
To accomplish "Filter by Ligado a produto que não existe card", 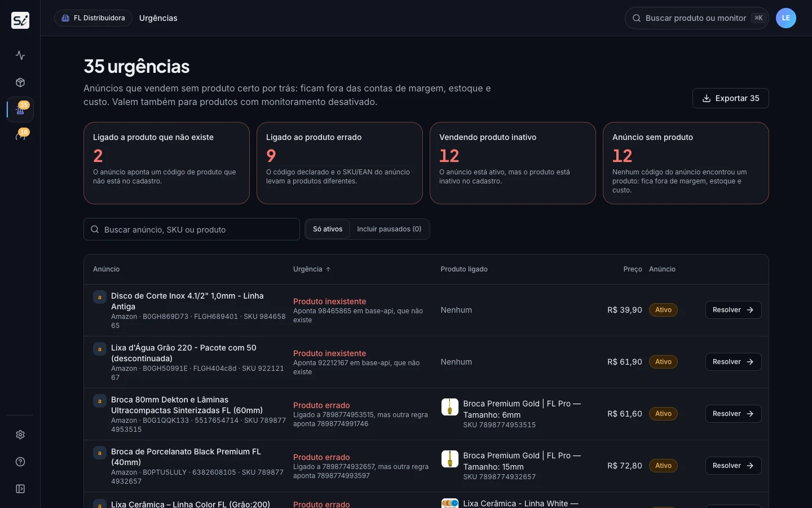I will (x=166, y=163).
